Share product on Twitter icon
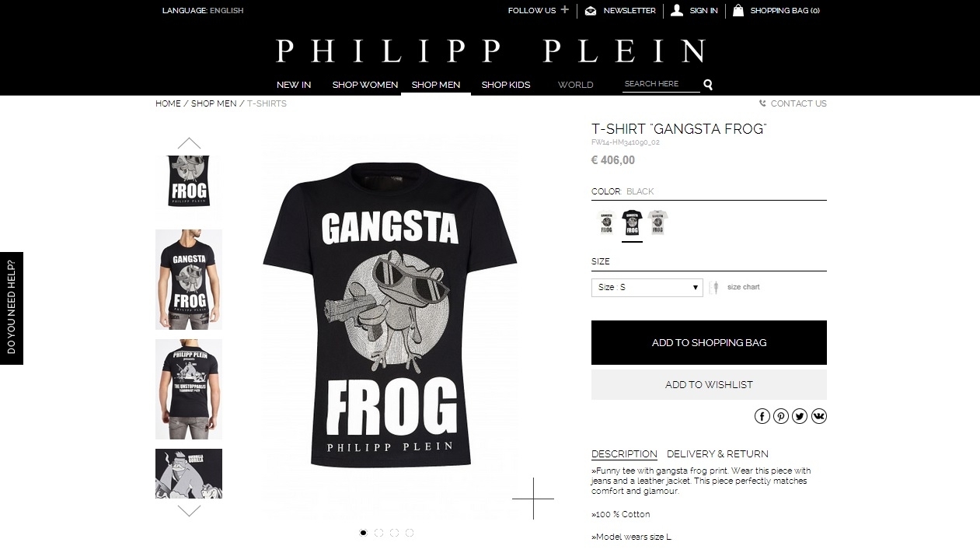The width and height of the screenshot is (980, 560). click(800, 416)
